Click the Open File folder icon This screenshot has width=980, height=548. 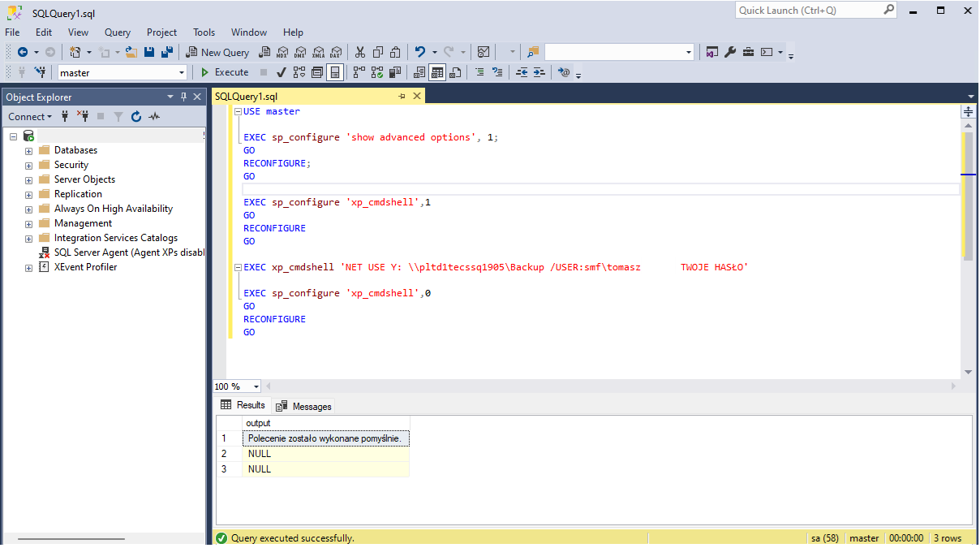tap(131, 52)
